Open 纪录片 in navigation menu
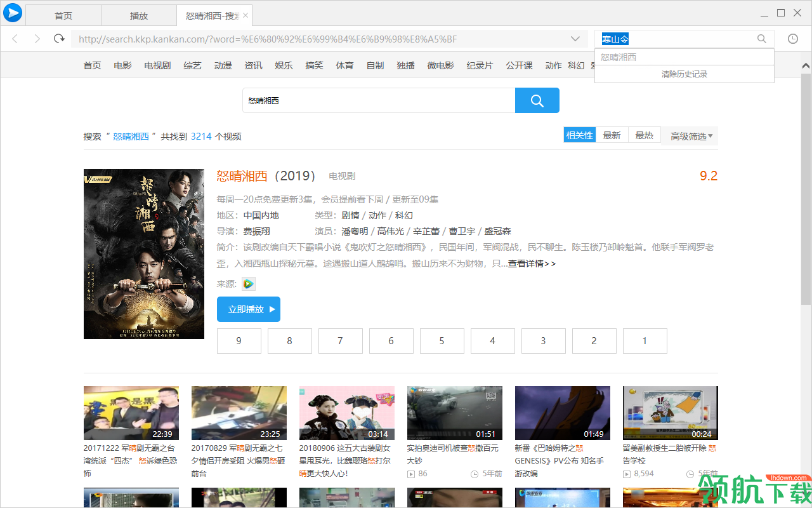812x508 pixels. click(480, 65)
